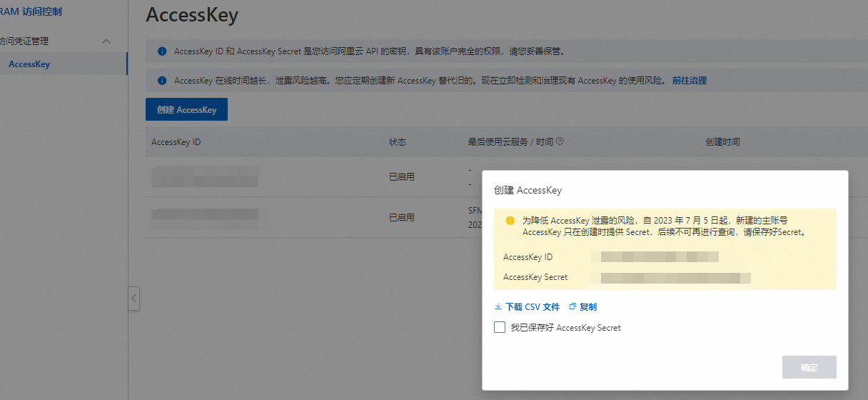Screen dimensions: 868x400
Task: Click info icon beside AccessKey 在线时间 notice
Action: point(162,81)
